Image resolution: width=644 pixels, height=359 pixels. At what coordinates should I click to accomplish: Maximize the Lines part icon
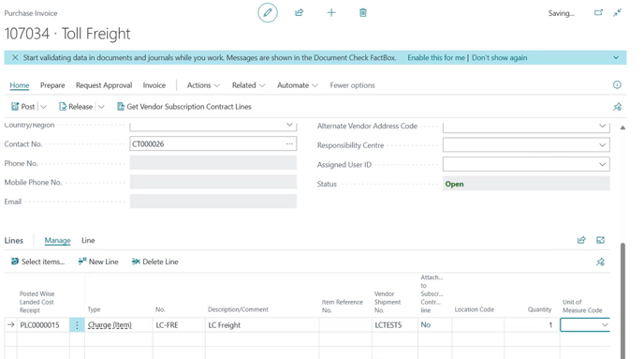(600, 240)
